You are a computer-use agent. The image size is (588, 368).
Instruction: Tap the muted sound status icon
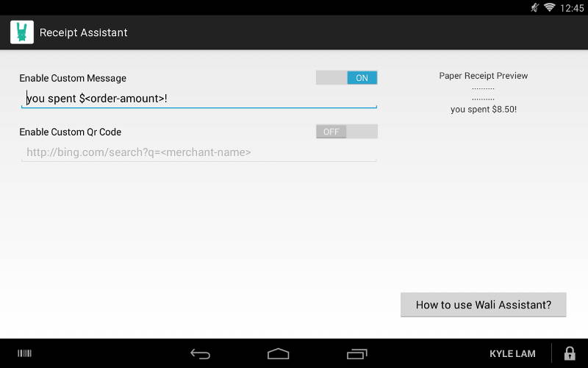(535, 7)
